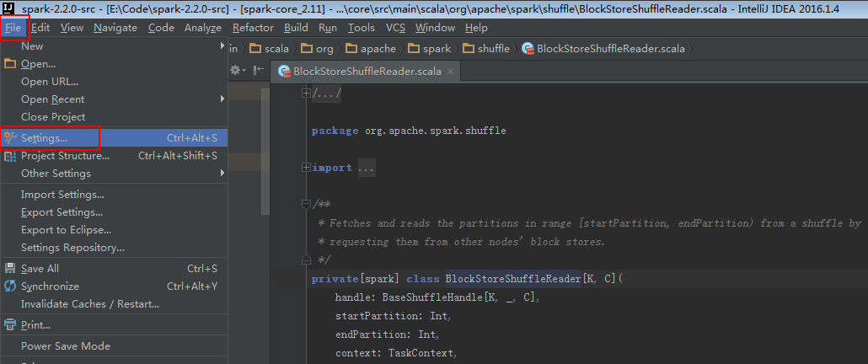Click the Save All disk icon
This screenshot has height=364, width=868.
pos(10,268)
